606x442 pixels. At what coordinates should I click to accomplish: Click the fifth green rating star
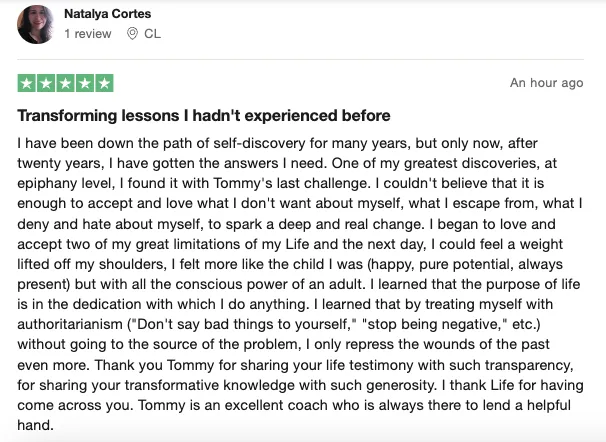click(103, 83)
